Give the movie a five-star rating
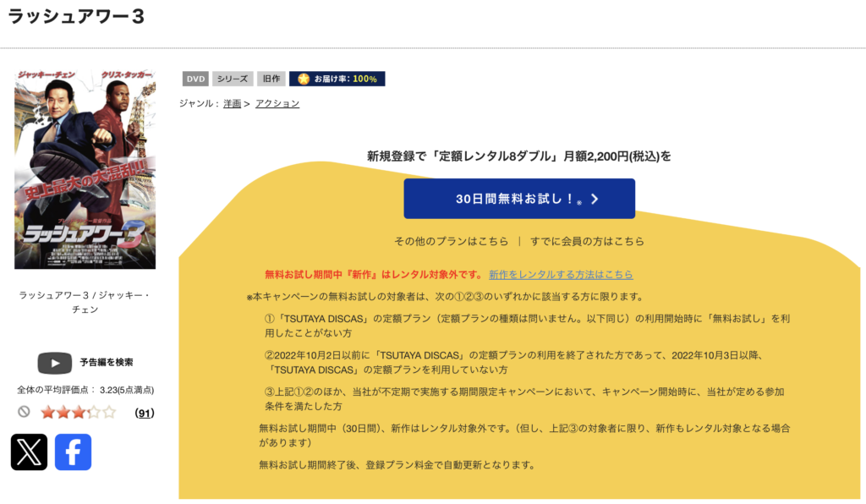Viewport: 866px width, 504px height. click(109, 413)
